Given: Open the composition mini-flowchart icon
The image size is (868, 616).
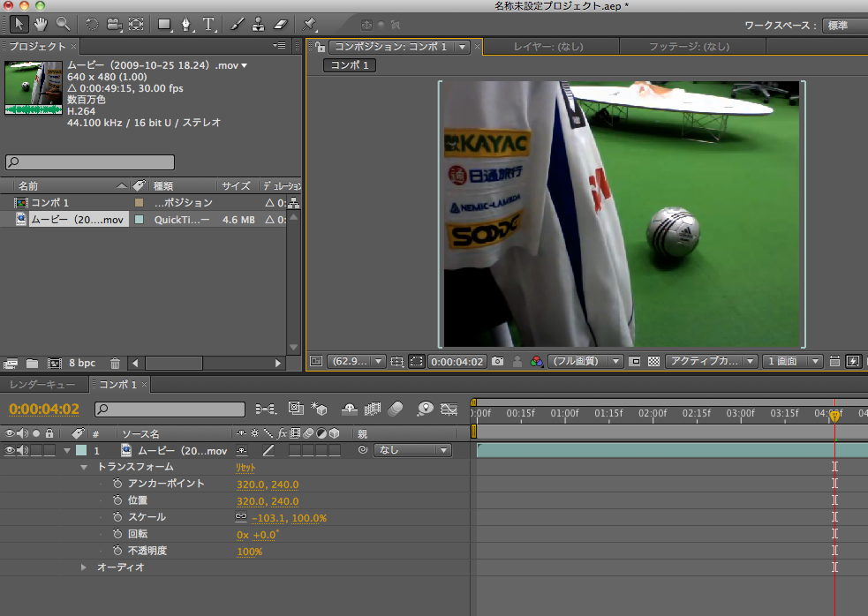Looking at the screenshot, I should click(x=266, y=409).
